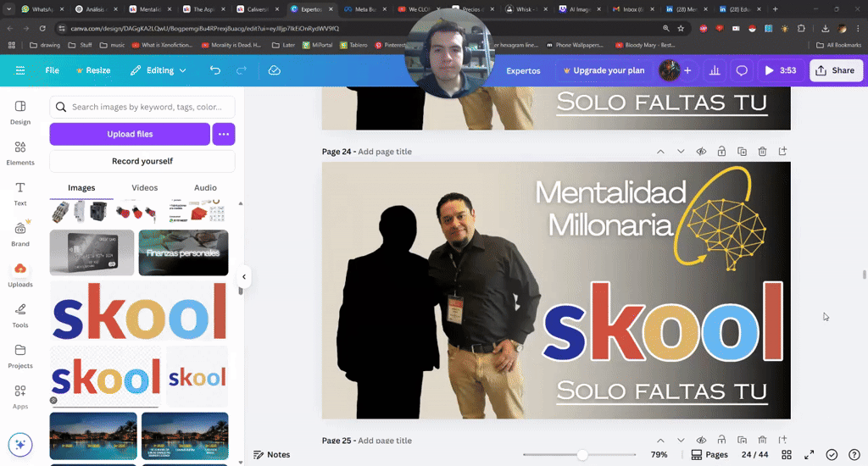The height and width of the screenshot is (466, 868).
Task: Select the Mentalidad Millonaria text on canvas
Action: 610,209
